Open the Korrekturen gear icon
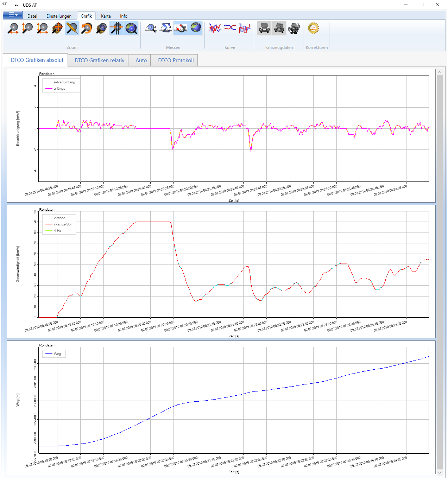 pyautogui.click(x=313, y=28)
